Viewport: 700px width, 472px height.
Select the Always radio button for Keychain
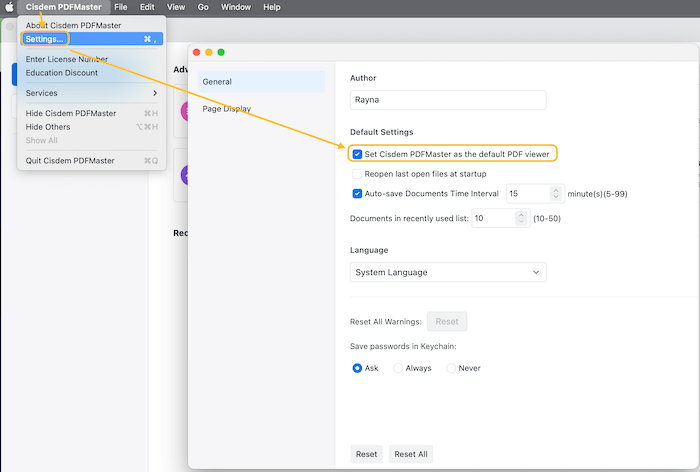(398, 368)
